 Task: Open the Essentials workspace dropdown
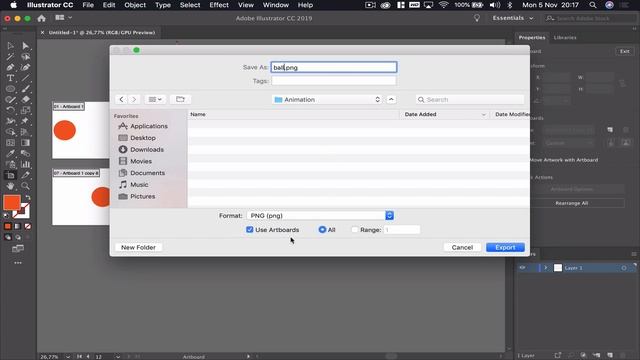point(513,18)
